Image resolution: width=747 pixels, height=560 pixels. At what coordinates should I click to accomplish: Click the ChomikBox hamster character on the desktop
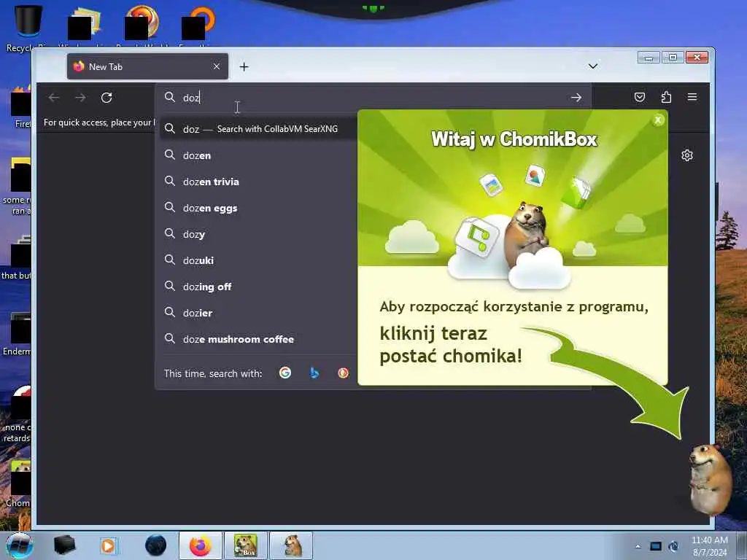(x=711, y=480)
